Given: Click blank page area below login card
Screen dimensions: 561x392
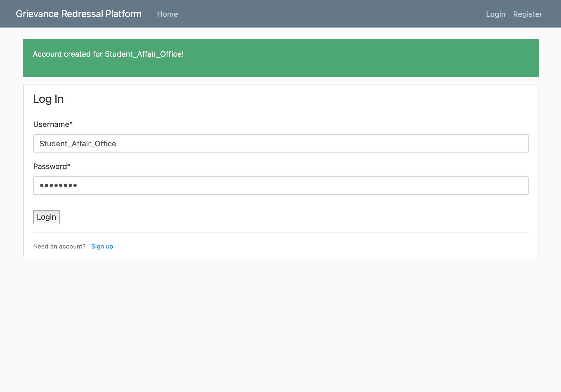Looking at the screenshot, I should point(281,323).
